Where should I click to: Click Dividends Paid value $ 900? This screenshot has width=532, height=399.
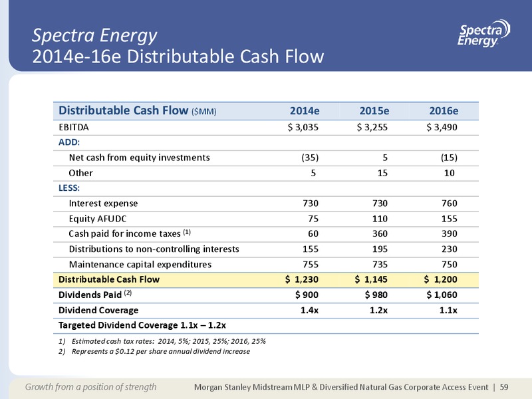307,295
